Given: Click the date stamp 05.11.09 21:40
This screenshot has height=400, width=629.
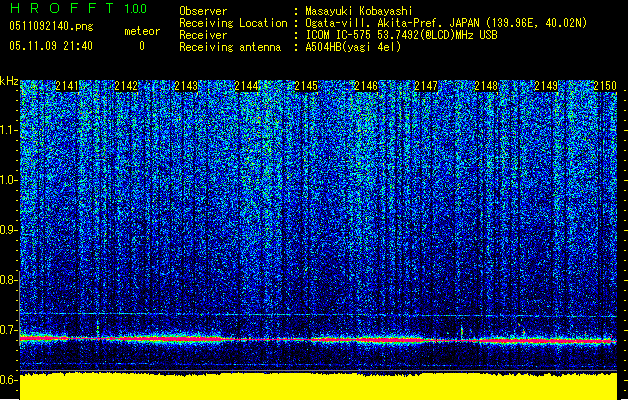Looking at the screenshot, I should [x=51, y=46].
